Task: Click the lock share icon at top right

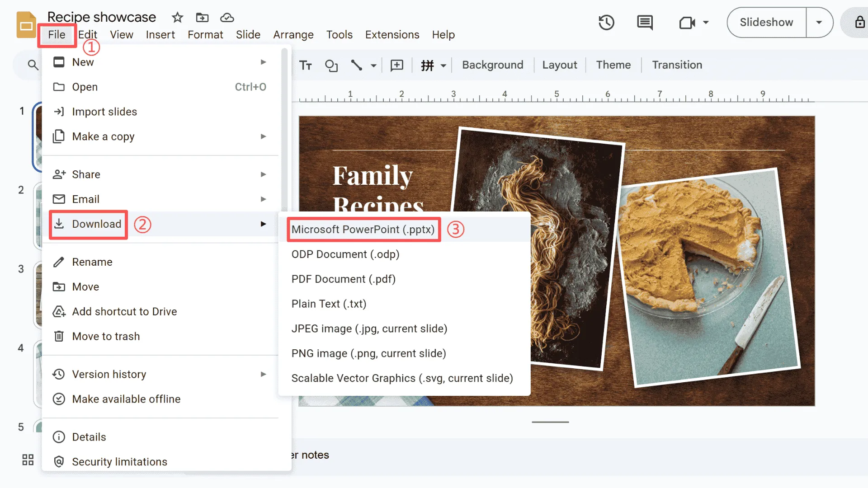Action: tap(860, 22)
